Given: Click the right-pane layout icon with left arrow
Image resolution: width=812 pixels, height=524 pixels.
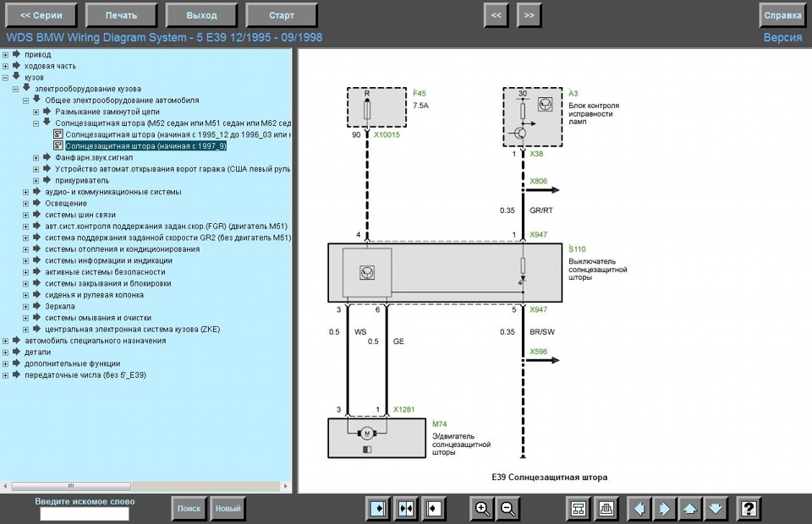Looking at the screenshot, I should pos(434,509).
